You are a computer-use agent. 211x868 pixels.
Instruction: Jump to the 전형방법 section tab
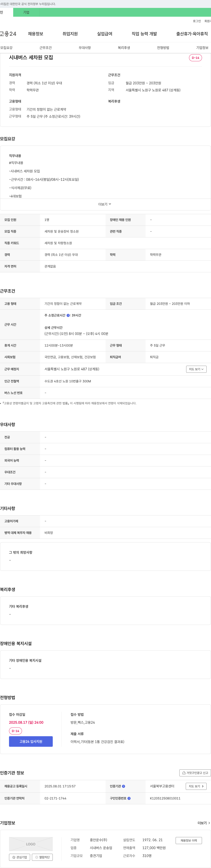pyautogui.click(x=163, y=47)
